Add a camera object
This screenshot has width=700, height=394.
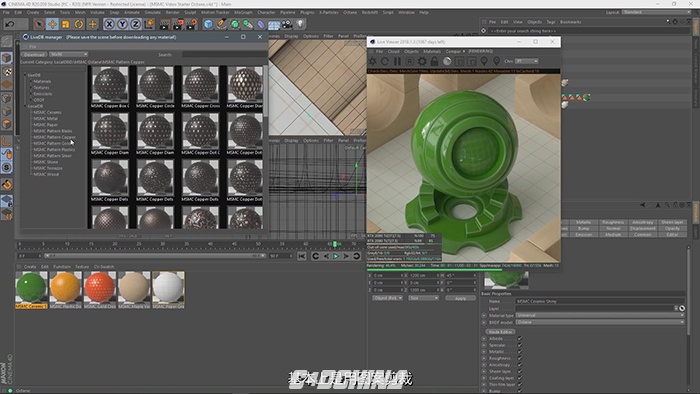[287, 24]
